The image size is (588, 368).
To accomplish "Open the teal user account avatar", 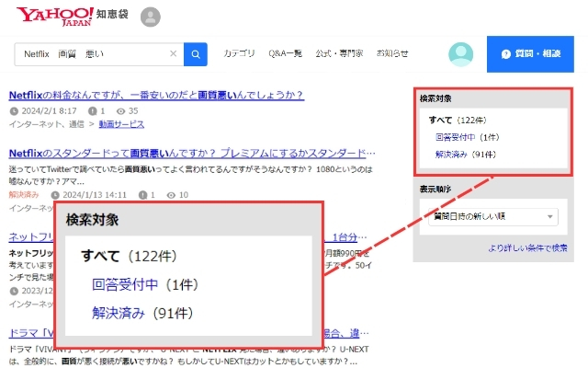I will click(x=460, y=54).
